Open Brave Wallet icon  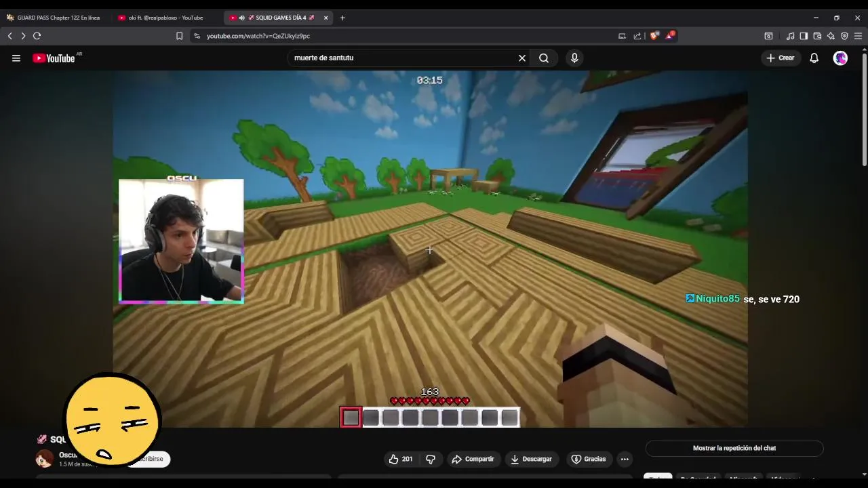(817, 36)
